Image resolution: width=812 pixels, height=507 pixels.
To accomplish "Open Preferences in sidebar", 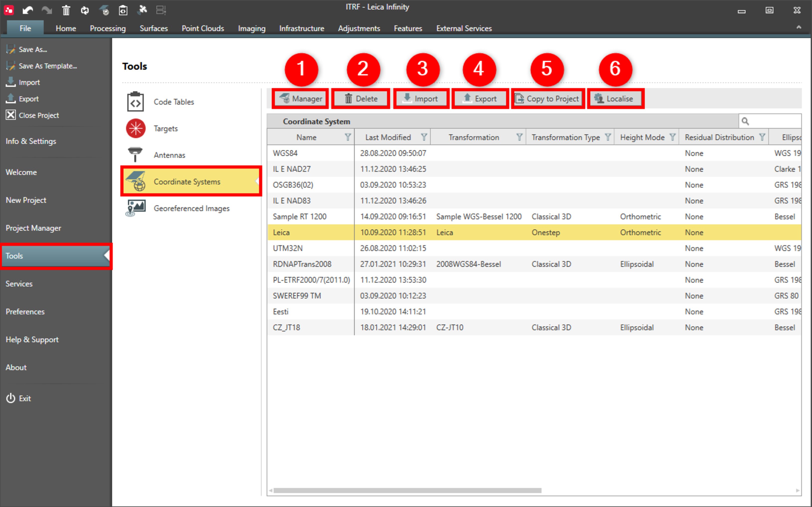I will pyautogui.click(x=25, y=311).
